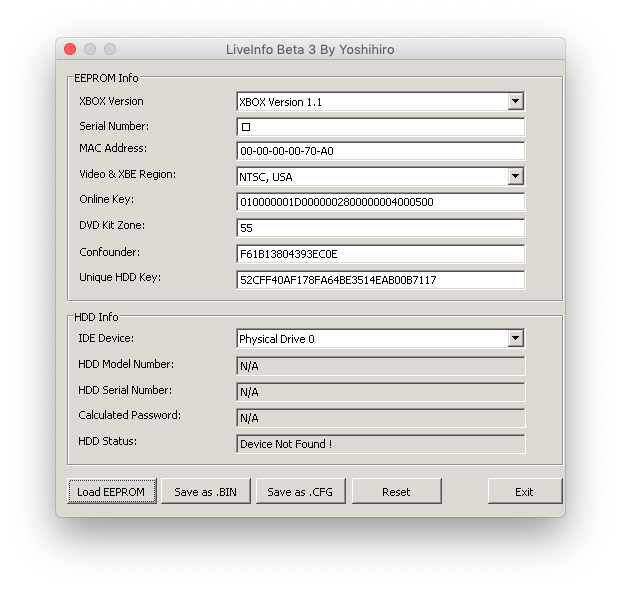Click the Load EEPROM button
Viewport: 621px width, 591px height.
coord(112,491)
